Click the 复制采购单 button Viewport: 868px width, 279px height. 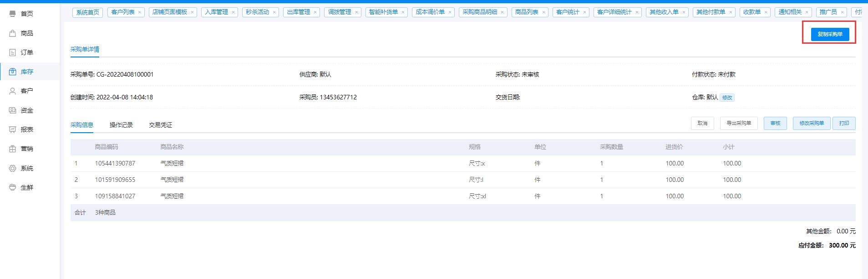click(x=830, y=34)
